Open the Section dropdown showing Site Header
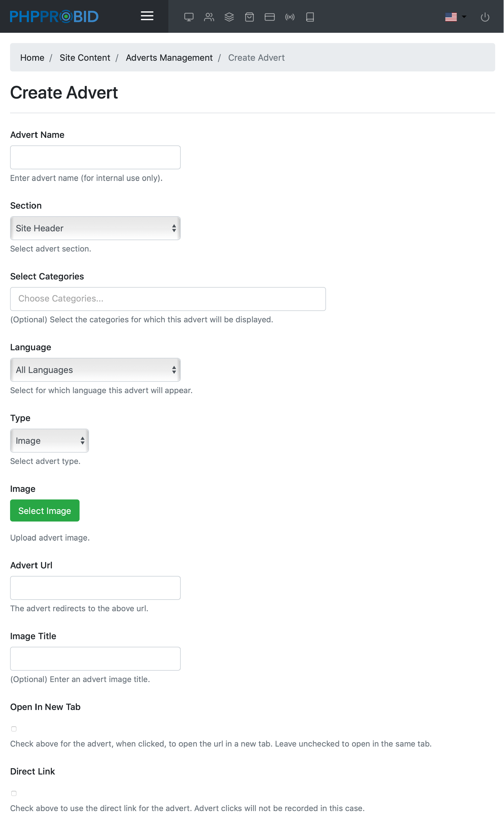Viewport: 504px width, 814px height. 95,228
